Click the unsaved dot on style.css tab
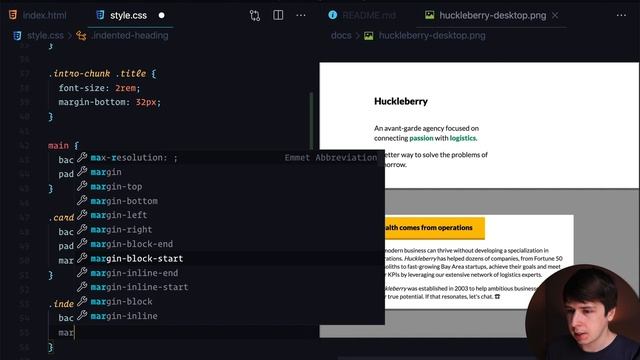Viewport: 640px width, 360px height. pos(162,16)
